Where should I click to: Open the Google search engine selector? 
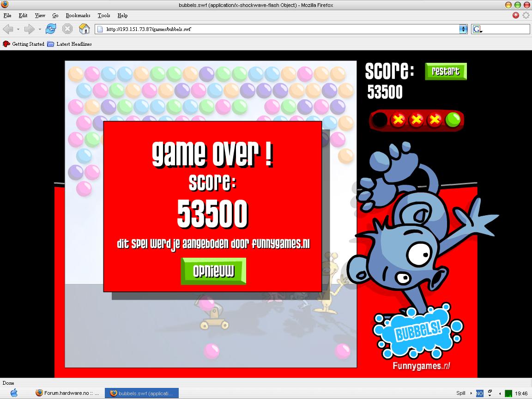coord(478,29)
